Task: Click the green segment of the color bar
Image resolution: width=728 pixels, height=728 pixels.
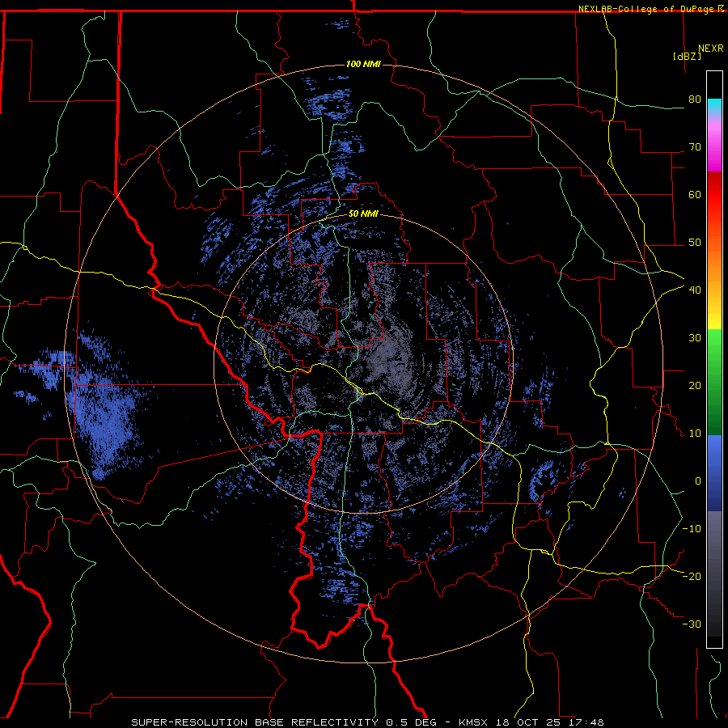Action: pos(714,382)
